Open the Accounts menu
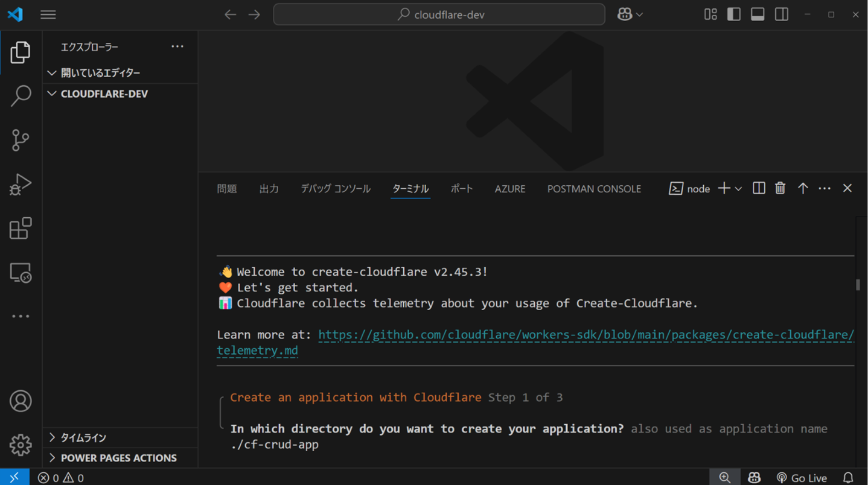The image size is (868, 485). (x=21, y=401)
